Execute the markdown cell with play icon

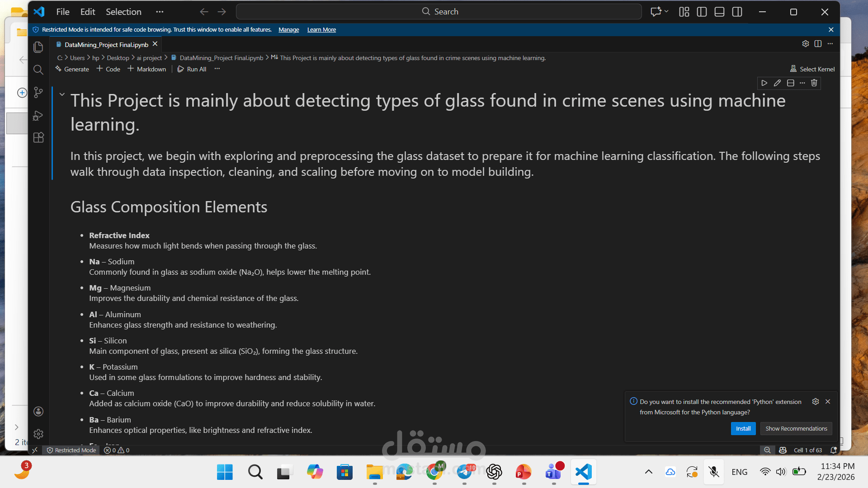pyautogui.click(x=764, y=83)
